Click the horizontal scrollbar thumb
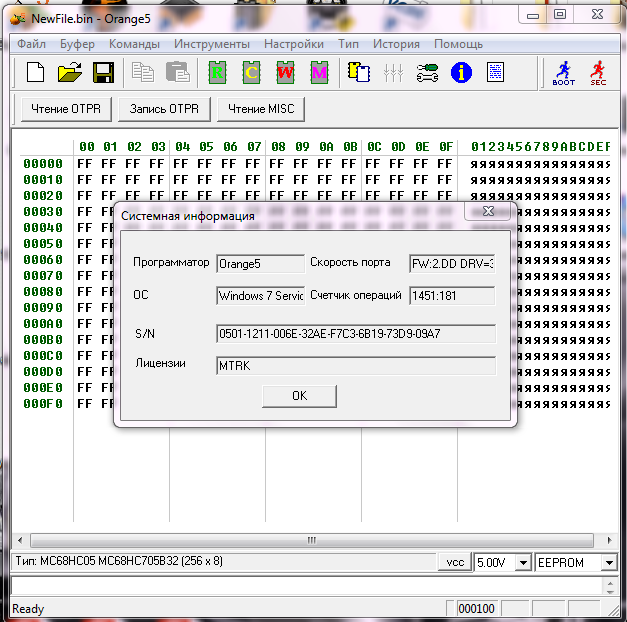 (312, 540)
